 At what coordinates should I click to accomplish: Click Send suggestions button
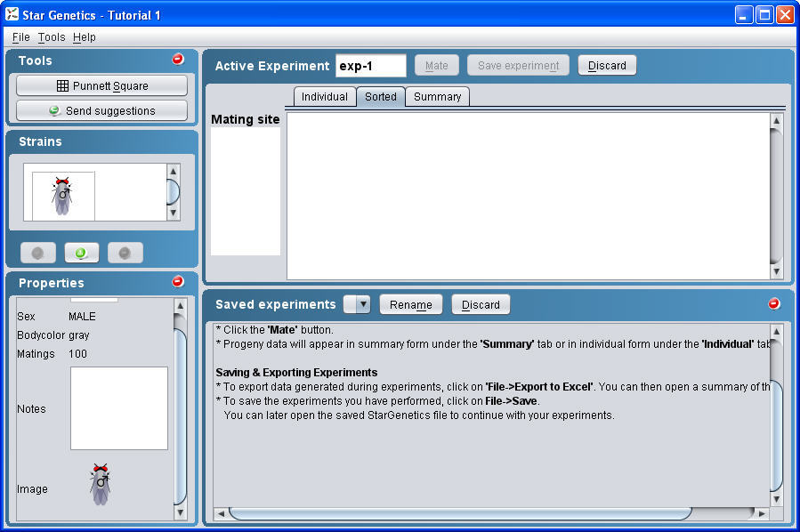[102, 110]
